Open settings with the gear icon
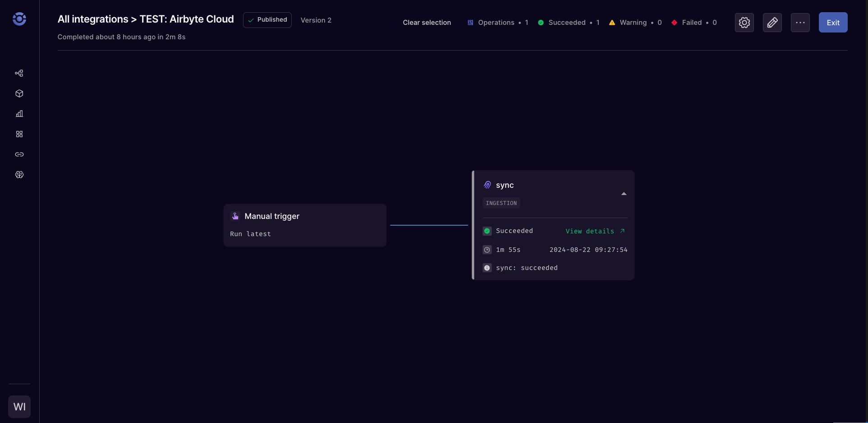The image size is (868, 423). coord(744,23)
